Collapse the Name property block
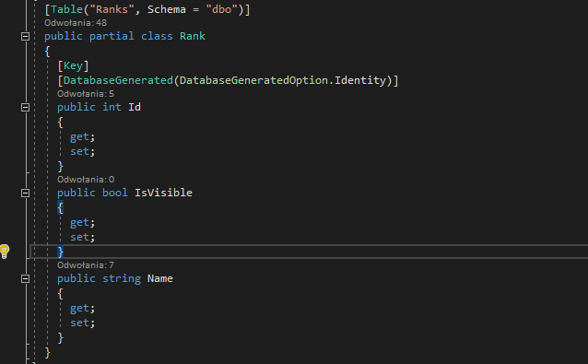 (25, 279)
